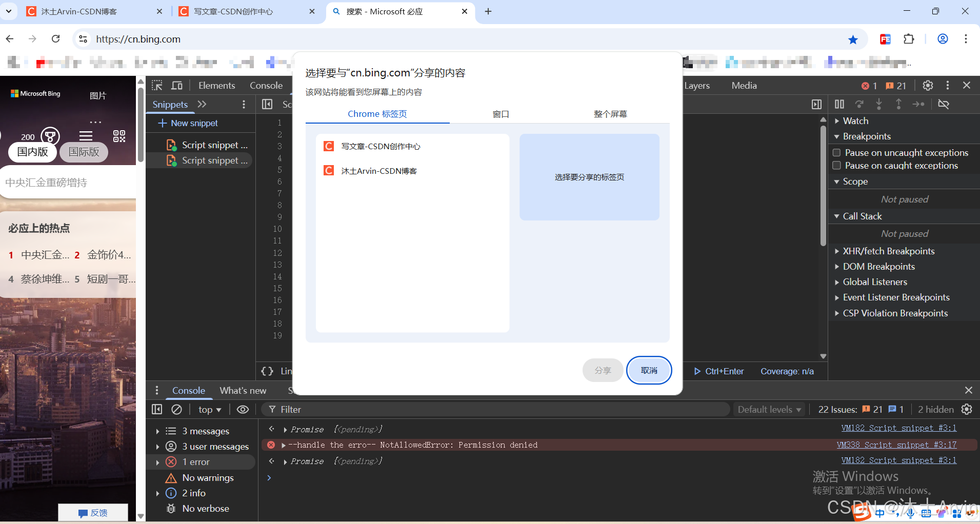Click the red error count badge

pyautogui.click(x=869, y=86)
